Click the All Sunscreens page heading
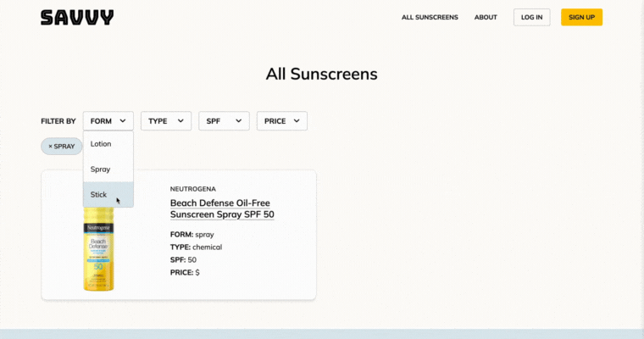Screen dimensions: 644x339 pyautogui.click(x=322, y=74)
